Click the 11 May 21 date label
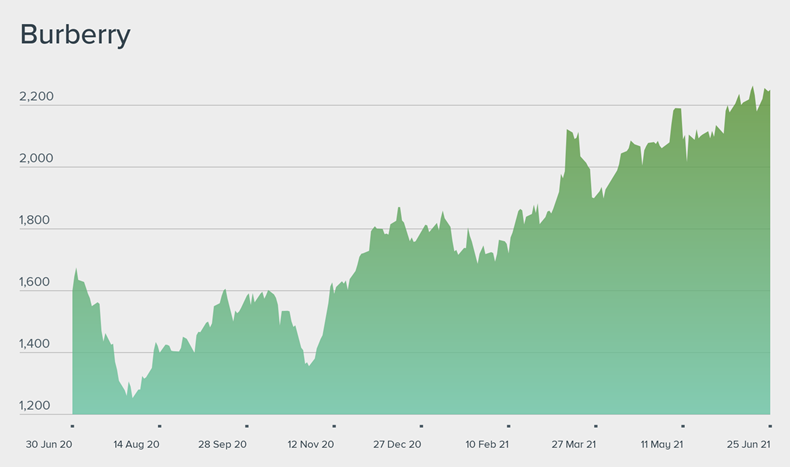 [661, 443]
